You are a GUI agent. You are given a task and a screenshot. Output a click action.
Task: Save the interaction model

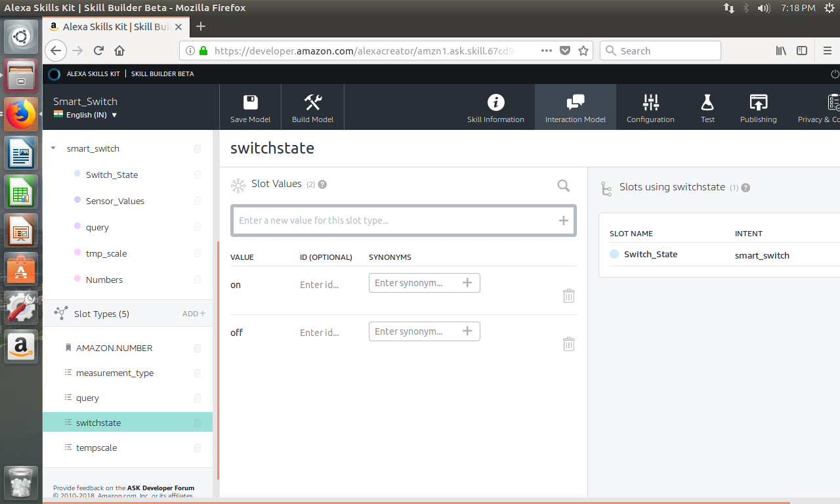[250, 108]
